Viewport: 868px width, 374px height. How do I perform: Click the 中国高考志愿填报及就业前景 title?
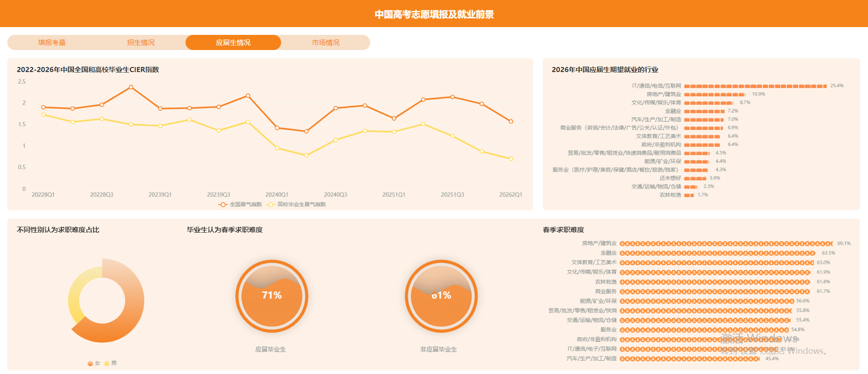(434, 14)
